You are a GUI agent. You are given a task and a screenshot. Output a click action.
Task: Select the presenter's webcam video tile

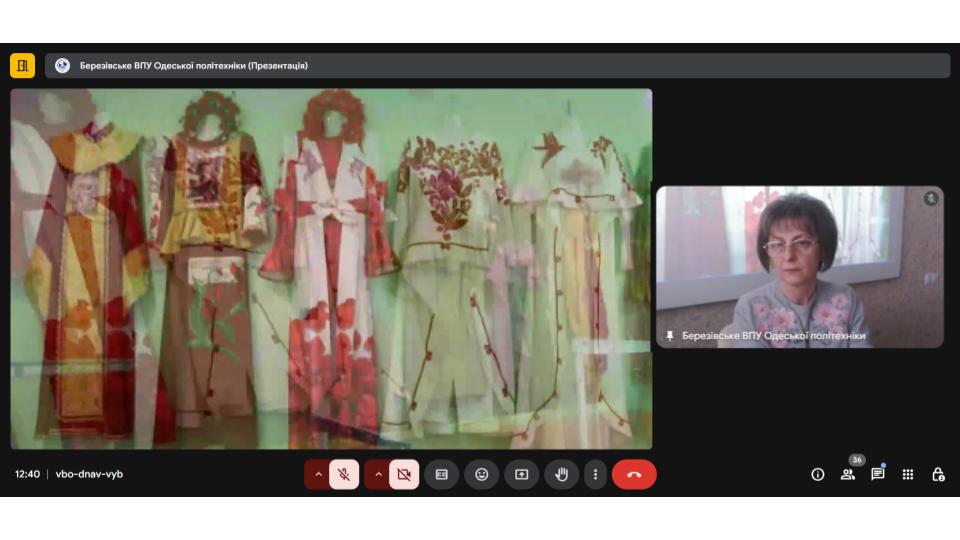pyautogui.click(x=799, y=266)
